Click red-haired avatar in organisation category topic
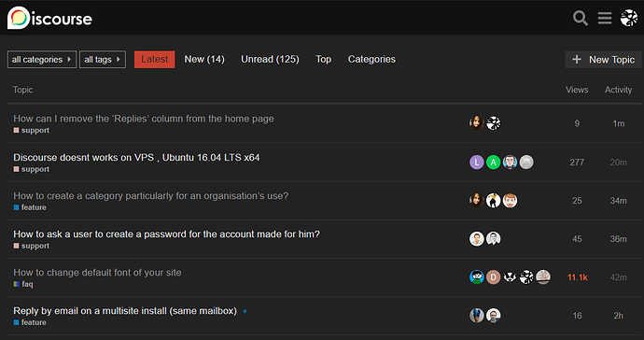 510,201
